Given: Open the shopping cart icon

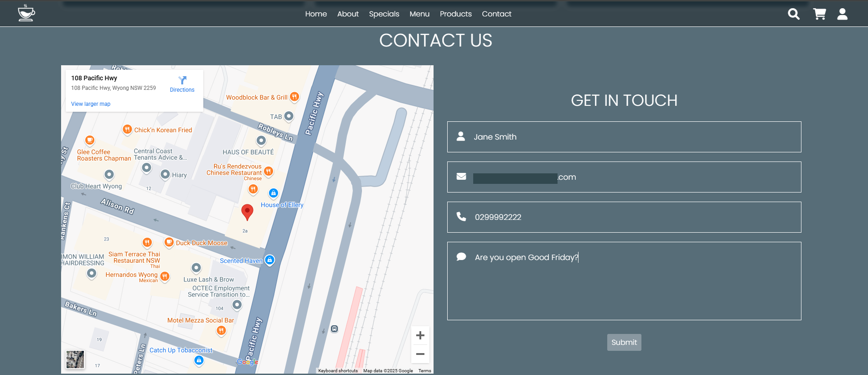Looking at the screenshot, I should (x=819, y=14).
